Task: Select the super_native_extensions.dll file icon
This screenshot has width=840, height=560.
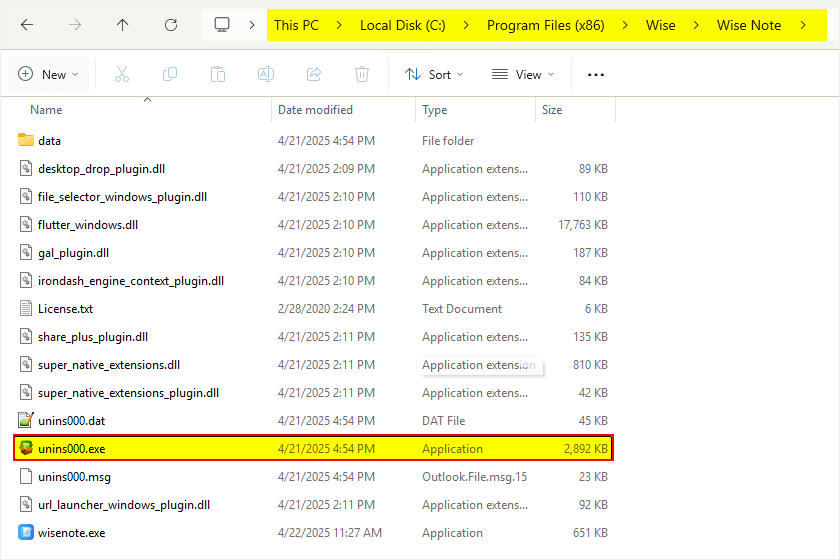Action: coord(26,364)
